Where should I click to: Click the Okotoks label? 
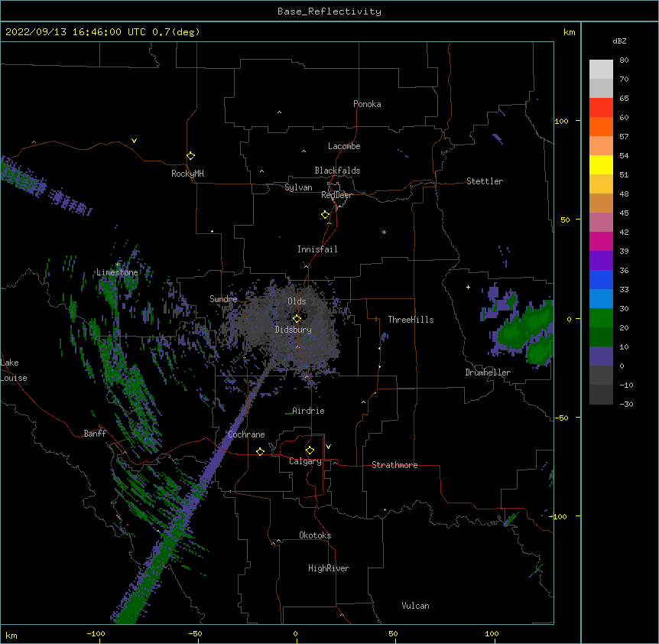tap(315, 535)
